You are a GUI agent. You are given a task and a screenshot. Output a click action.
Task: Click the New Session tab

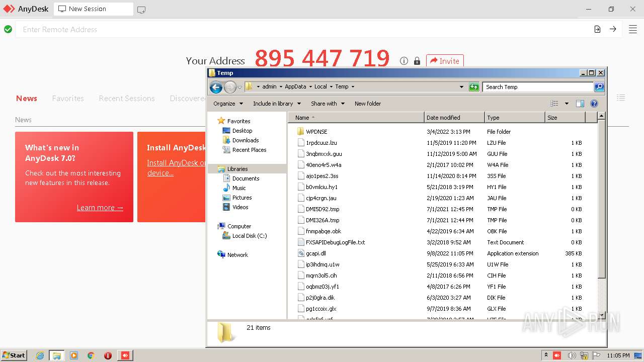click(x=94, y=9)
